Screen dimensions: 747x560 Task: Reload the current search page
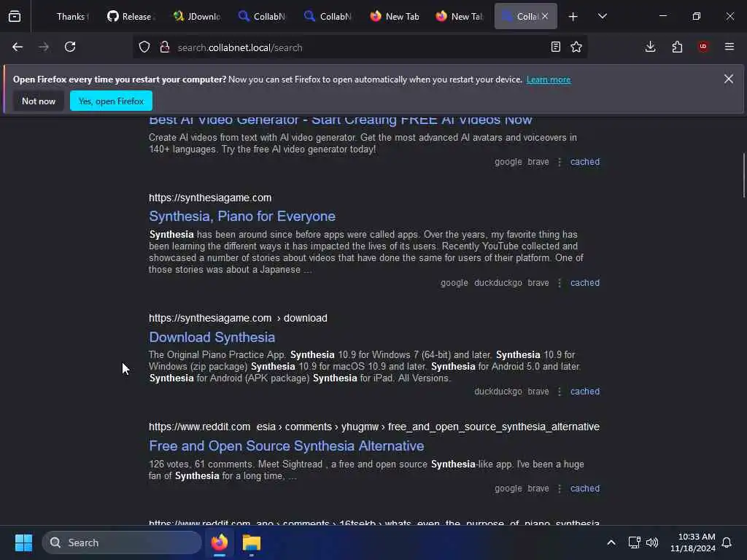[x=70, y=47]
